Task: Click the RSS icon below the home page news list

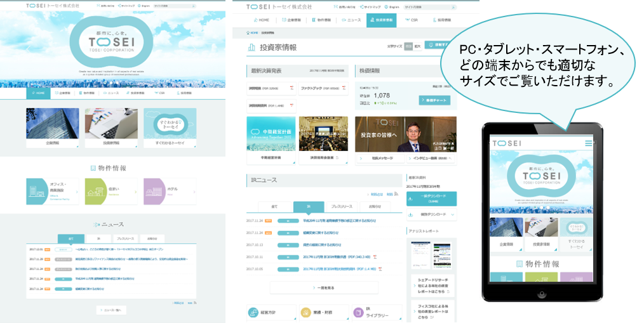Action: 195,303
